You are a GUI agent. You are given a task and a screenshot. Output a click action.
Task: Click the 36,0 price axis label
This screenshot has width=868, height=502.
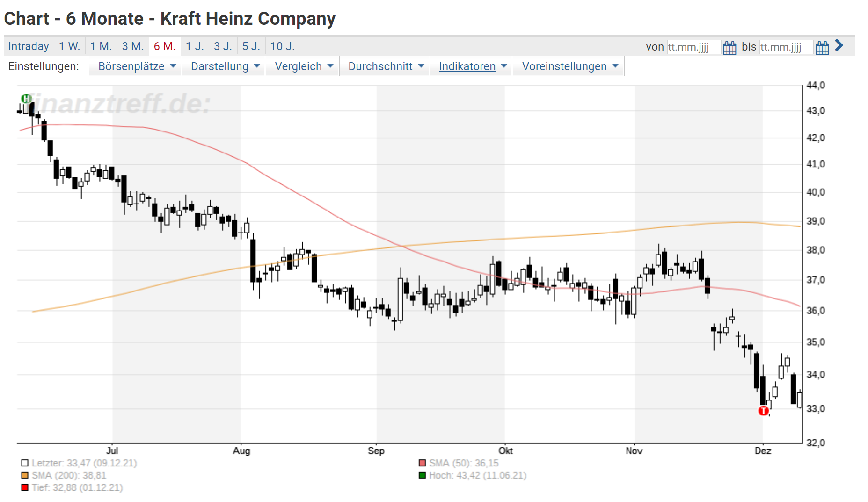pyautogui.click(x=816, y=310)
